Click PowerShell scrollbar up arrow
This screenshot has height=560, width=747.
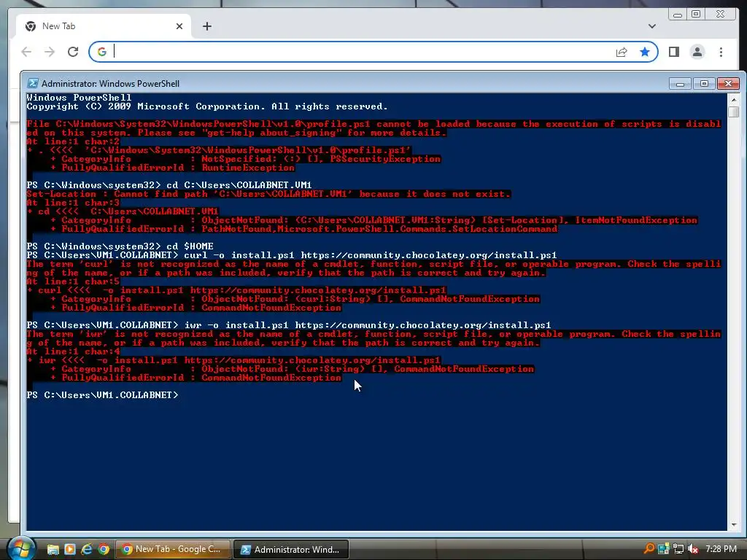pos(734,99)
